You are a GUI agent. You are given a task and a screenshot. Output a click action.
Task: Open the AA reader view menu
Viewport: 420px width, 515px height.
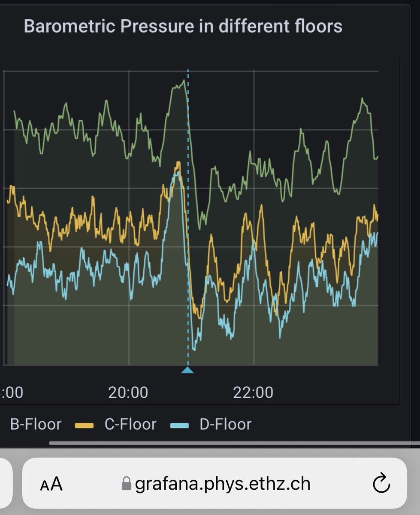(x=51, y=484)
